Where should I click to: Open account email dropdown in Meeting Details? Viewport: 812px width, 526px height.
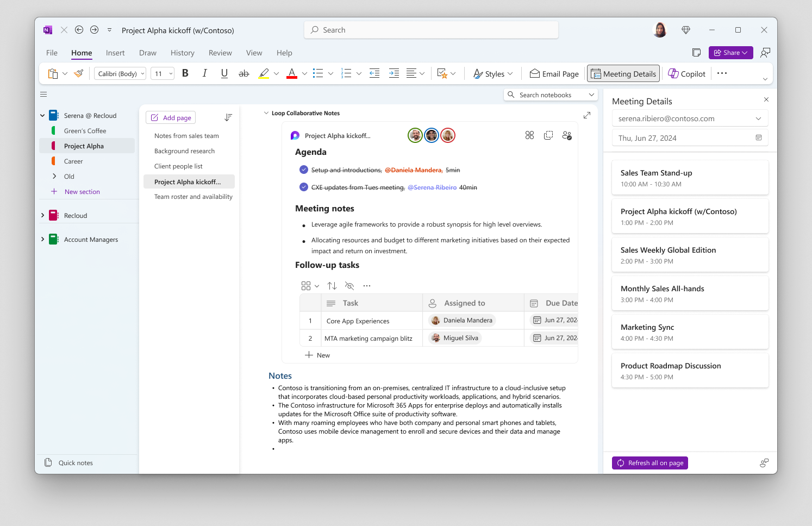point(759,118)
